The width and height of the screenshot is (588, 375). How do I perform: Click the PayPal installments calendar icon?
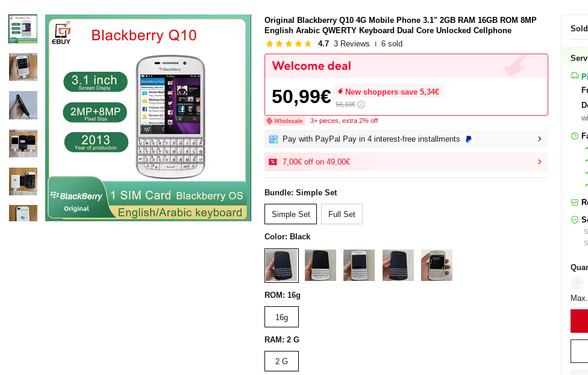click(274, 139)
